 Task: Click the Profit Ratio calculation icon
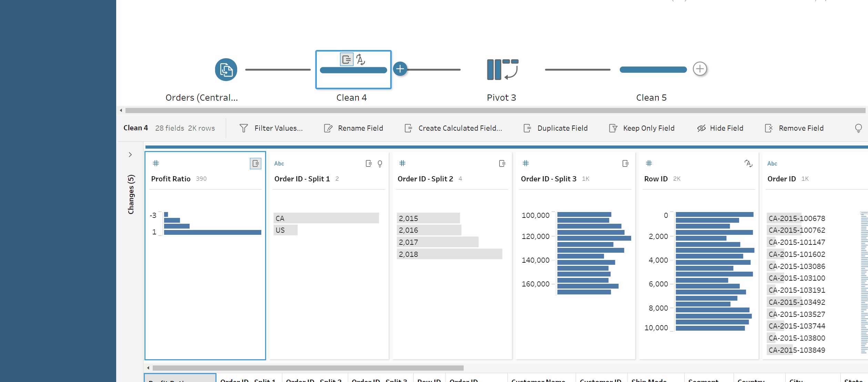point(255,163)
